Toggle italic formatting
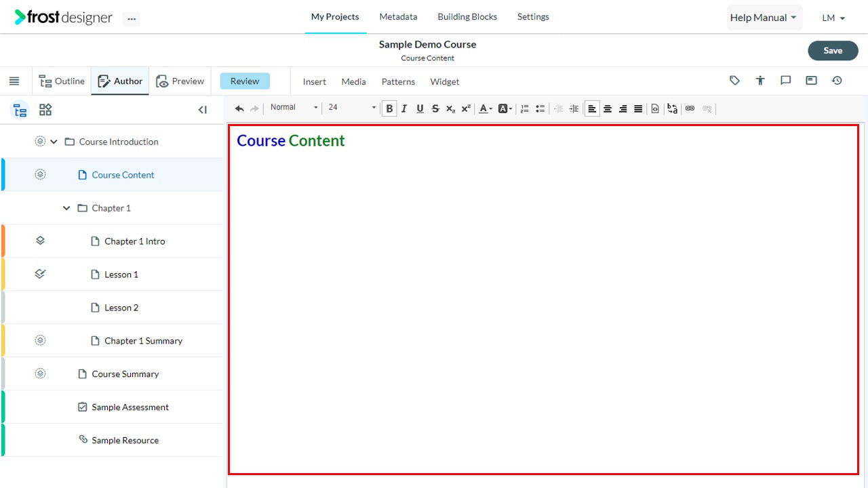868x488 pixels. point(404,108)
